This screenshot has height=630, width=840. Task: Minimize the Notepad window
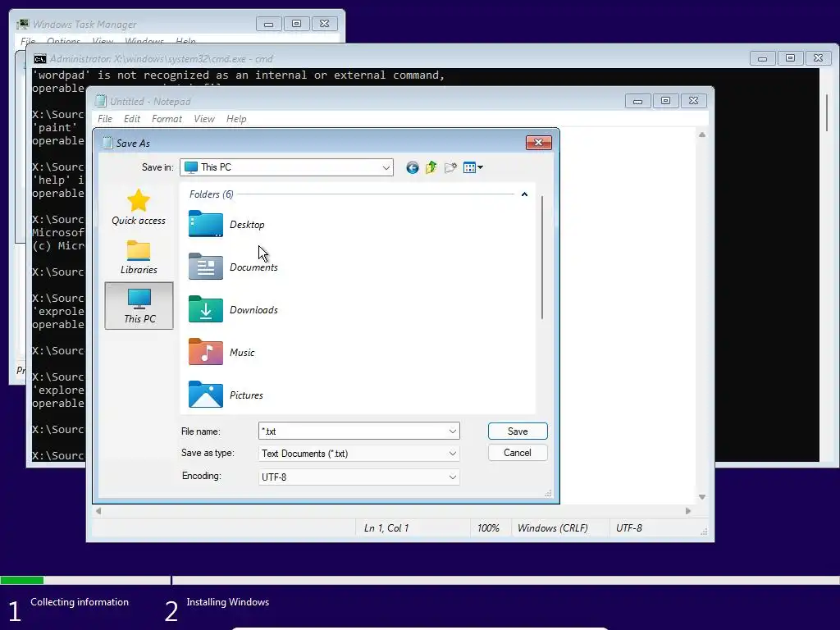tap(638, 101)
